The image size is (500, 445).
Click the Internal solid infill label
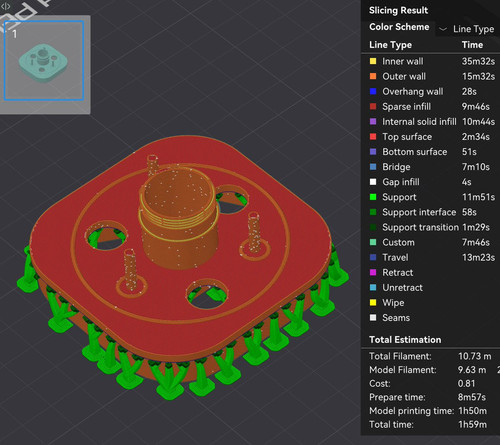419,122
